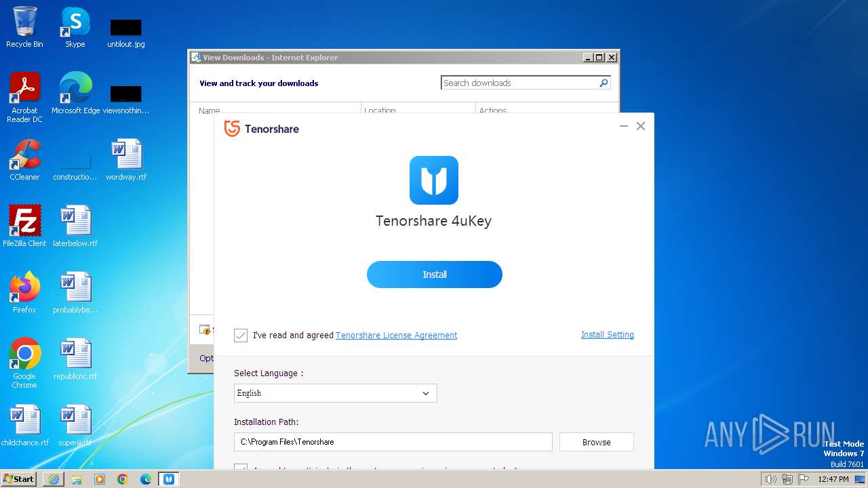868x488 pixels.
Task: Open Chrome from taskbar
Action: [x=123, y=479]
